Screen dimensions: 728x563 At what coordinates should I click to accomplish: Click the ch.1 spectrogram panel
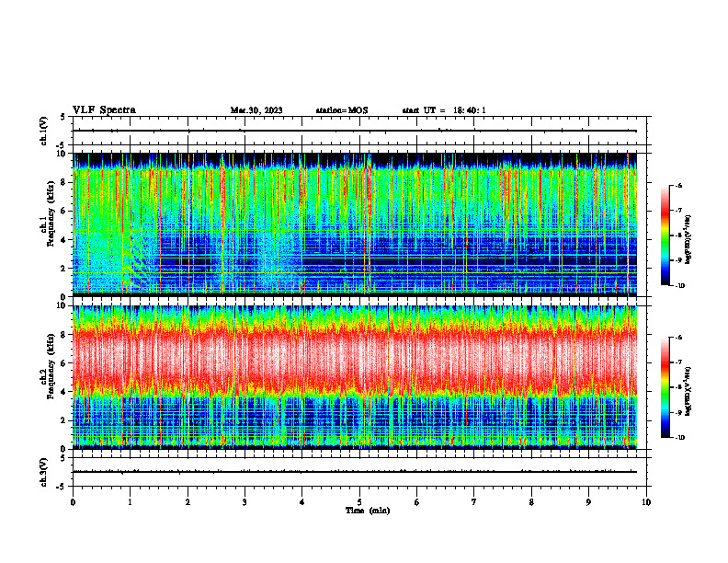pos(354,224)
